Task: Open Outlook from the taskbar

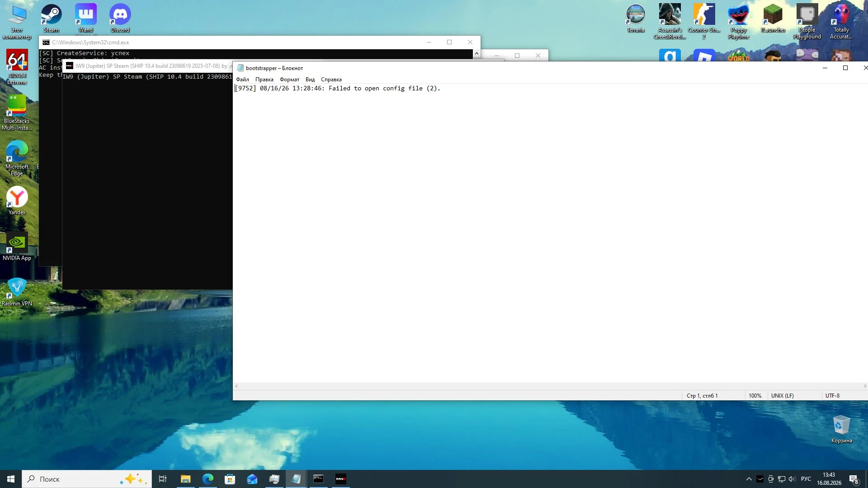Action: tap(252, 479)
